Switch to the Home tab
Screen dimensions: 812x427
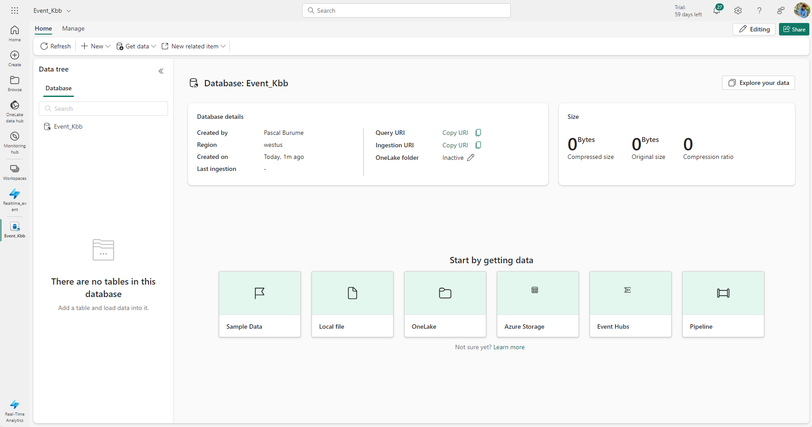click(x=44, y=28)
